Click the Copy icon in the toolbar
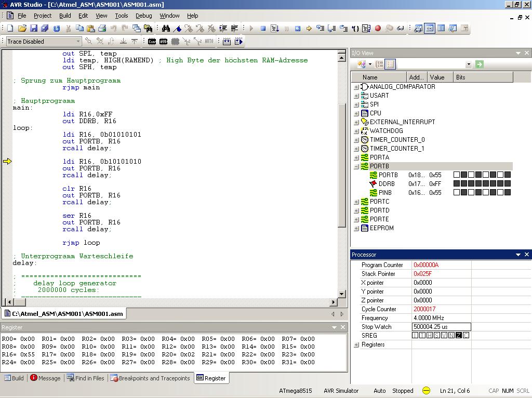The image size is (532, 398). click(x=79, y=28)
